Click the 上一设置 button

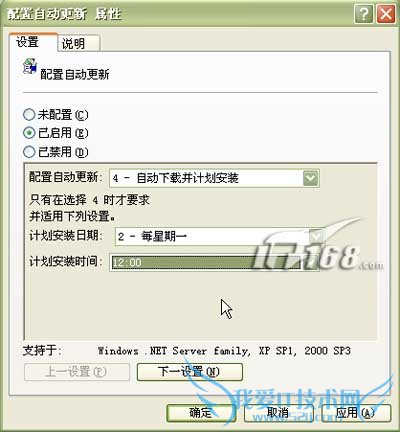tap(77, 372)
